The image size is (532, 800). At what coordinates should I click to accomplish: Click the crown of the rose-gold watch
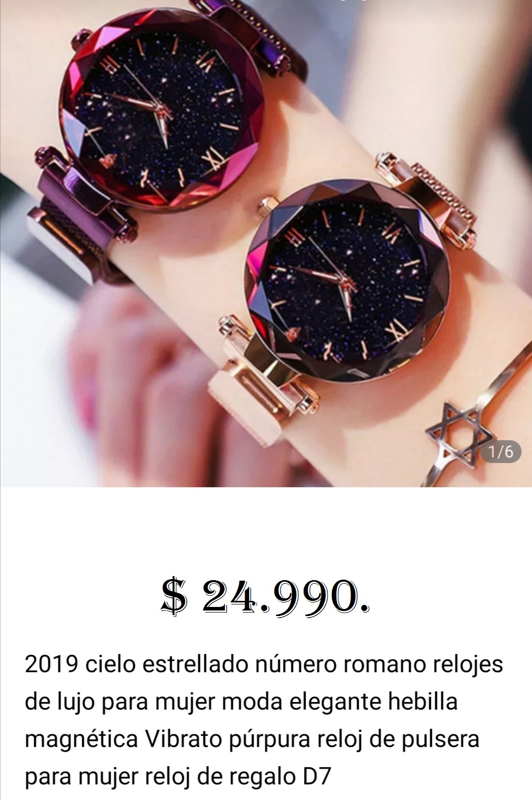267,204
